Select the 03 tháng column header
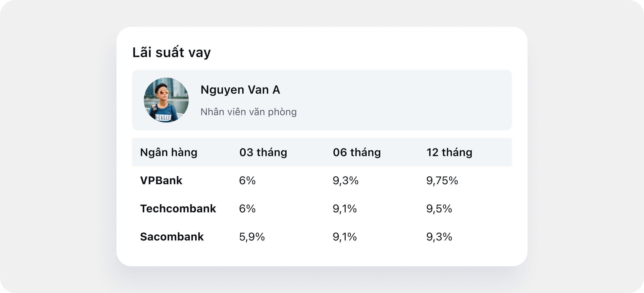The width and height of the screenshot is (644, 293). (263, 152)
